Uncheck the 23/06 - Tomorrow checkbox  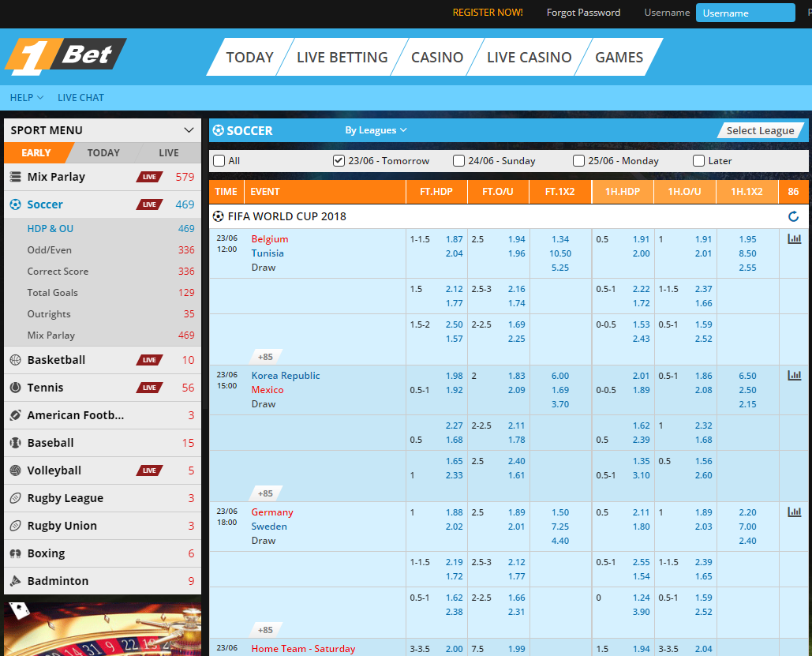tap(339, 160)
